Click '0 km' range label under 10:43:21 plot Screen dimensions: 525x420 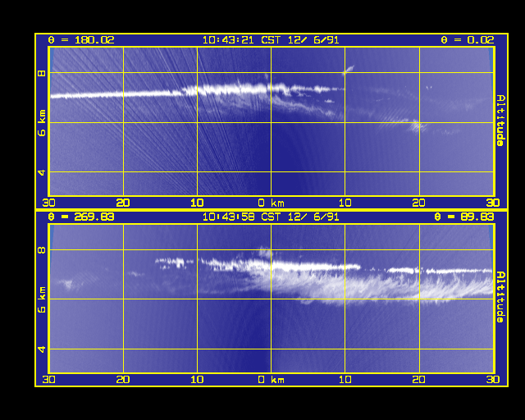click(x=272, y=203)
